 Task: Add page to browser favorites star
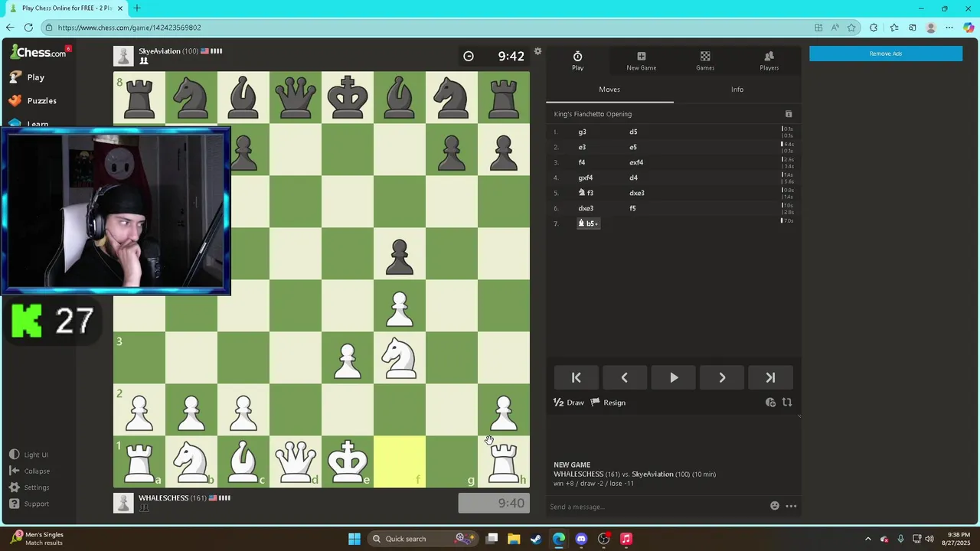(x=851, y=28)
